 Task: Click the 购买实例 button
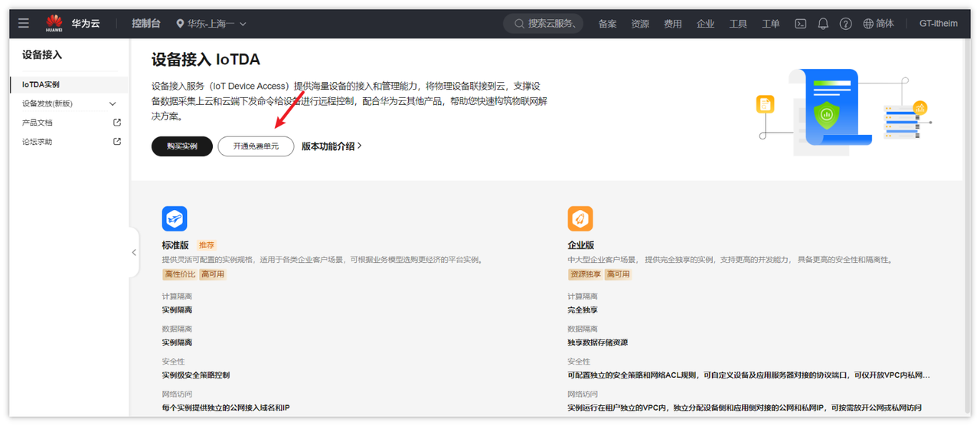[x=182, y=146]
